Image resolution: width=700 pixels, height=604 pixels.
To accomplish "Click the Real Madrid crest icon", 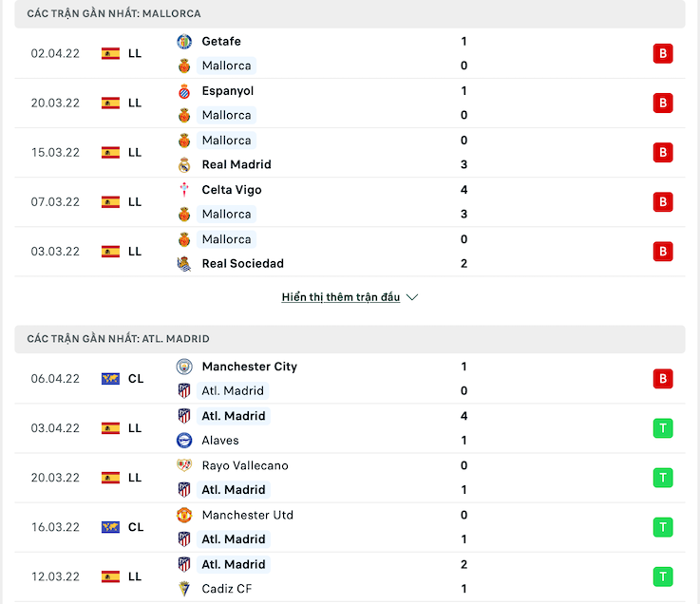I will pyautogui.click(x=184, y=164).
